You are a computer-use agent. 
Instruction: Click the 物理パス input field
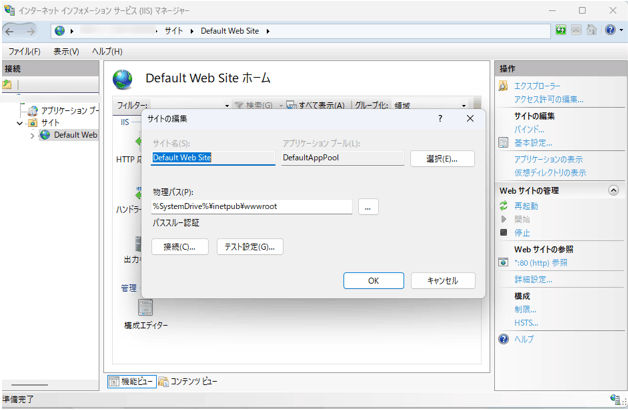tap(252, 207)
